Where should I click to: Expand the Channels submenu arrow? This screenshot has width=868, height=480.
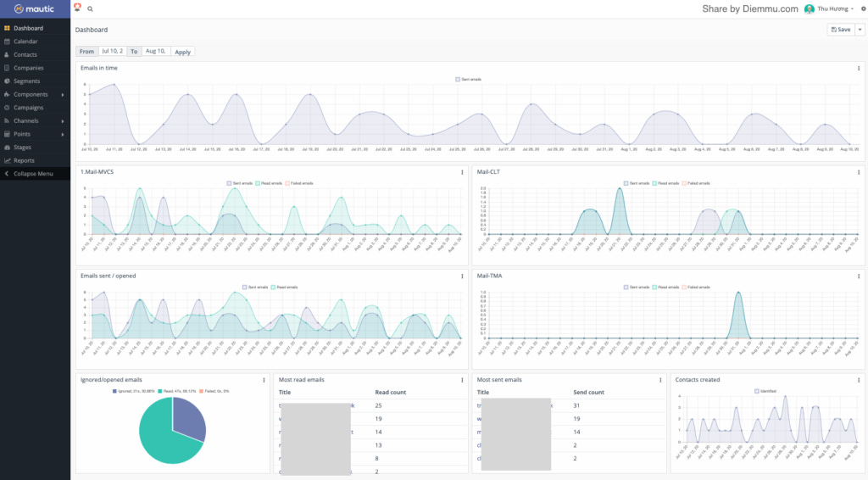pos(63,120)
